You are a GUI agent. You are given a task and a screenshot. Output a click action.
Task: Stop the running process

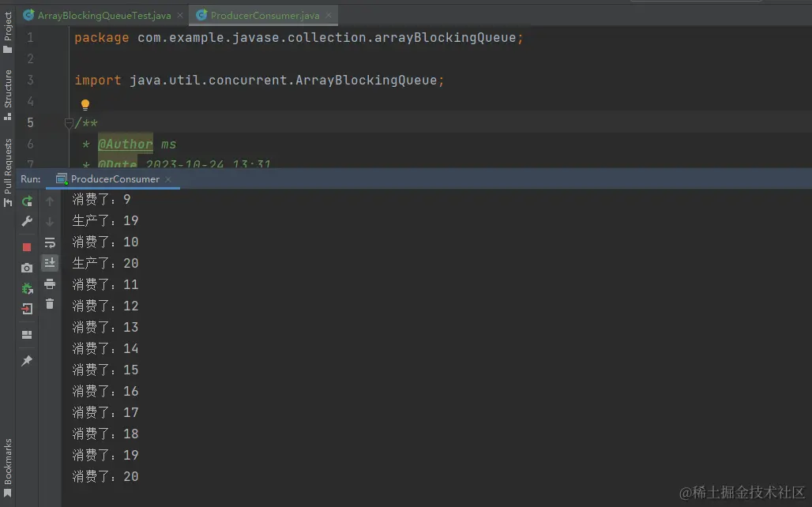(27, 247)
